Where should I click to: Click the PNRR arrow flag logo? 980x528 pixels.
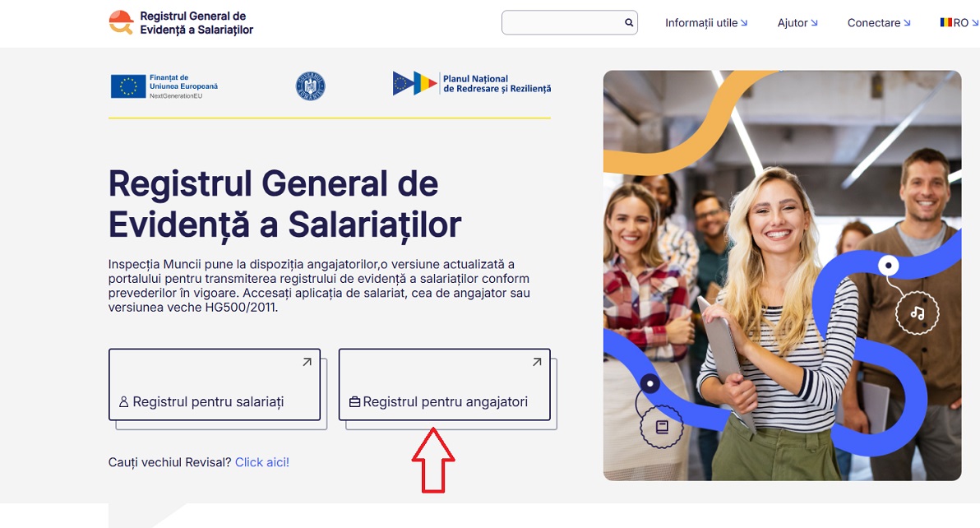414,84
